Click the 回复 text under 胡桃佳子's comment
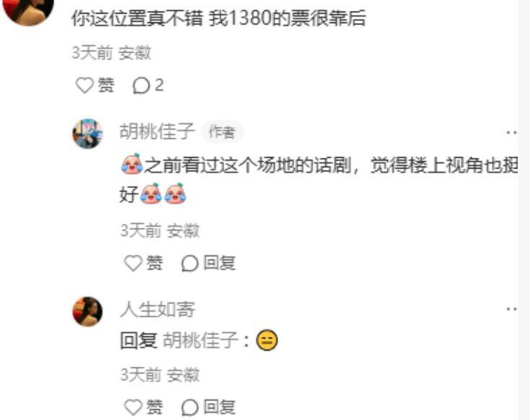 (x=219, y=263)
